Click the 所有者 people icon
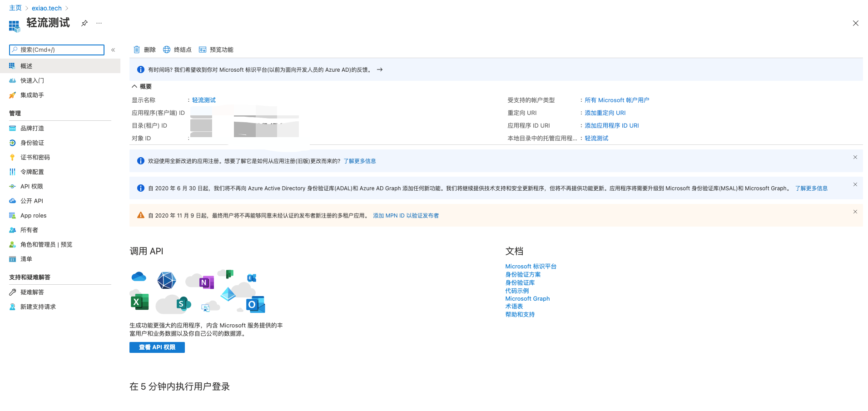Image resolution: width=868 pixels, height=411 pixels. (12, 230)
